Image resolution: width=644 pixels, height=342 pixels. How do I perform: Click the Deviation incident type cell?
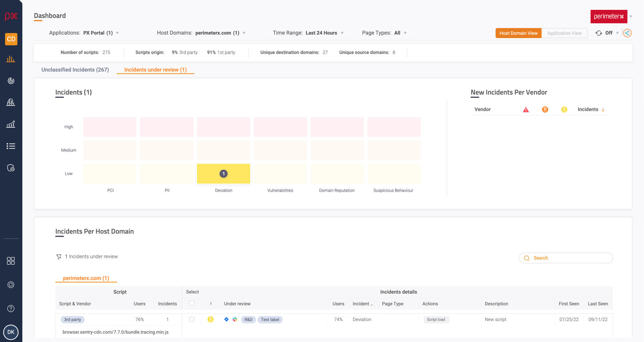coord(362,319)
